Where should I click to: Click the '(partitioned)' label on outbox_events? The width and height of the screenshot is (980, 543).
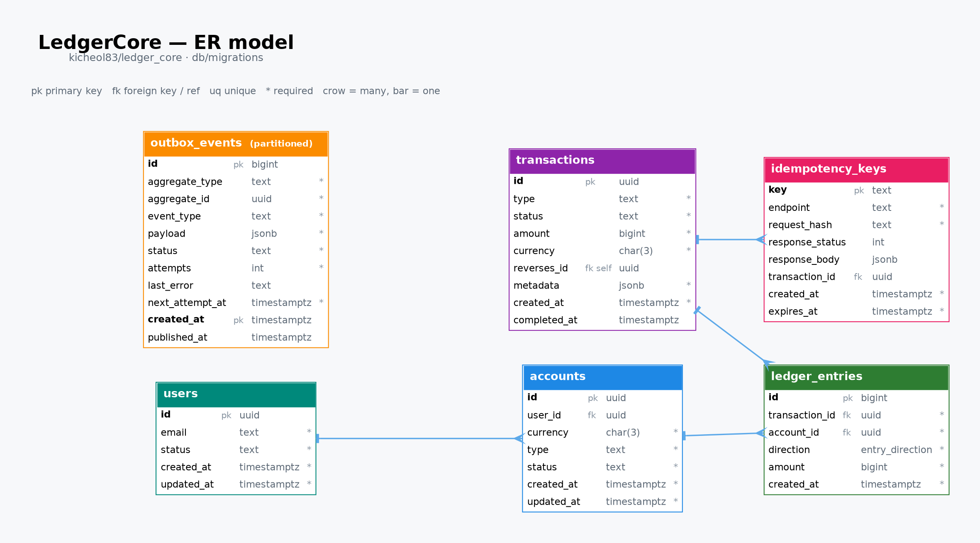click(281, 144)
